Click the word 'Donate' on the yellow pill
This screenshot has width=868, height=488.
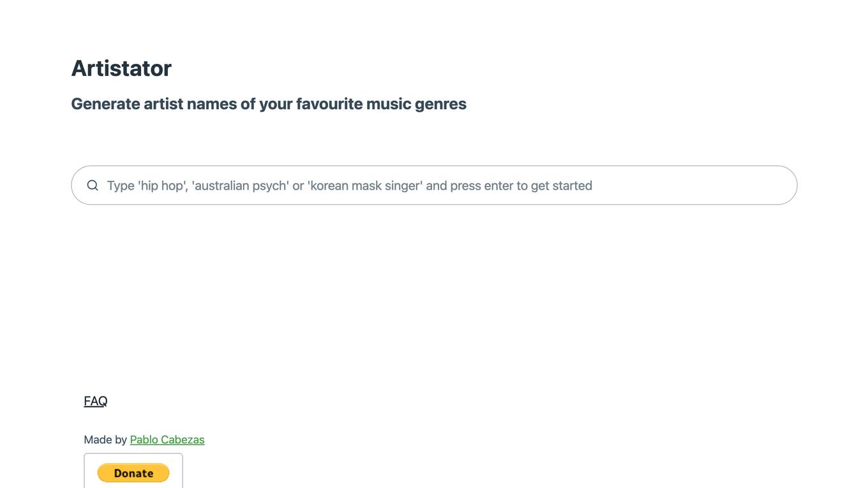pyautogui.click(x=133, y=473)
